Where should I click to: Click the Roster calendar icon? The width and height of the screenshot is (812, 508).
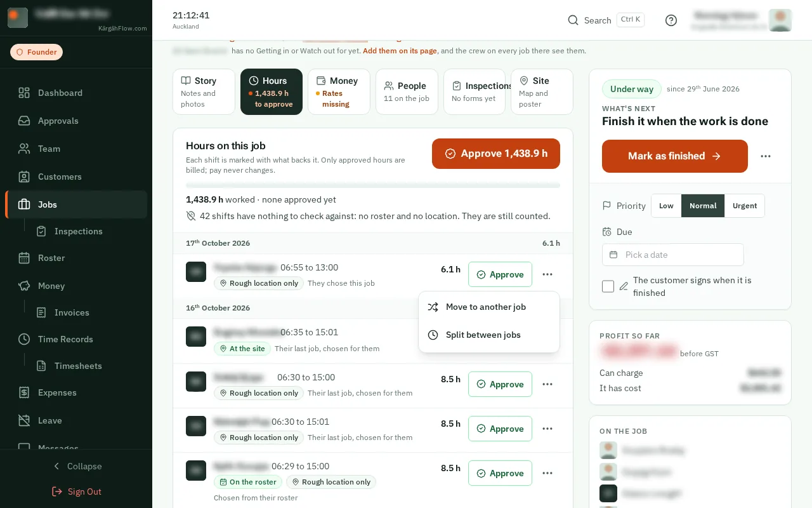(24, 258)
